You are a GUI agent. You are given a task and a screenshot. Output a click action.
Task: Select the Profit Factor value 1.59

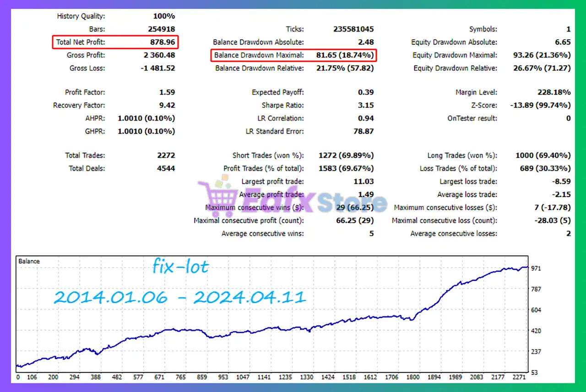click(x=167, y=92)
